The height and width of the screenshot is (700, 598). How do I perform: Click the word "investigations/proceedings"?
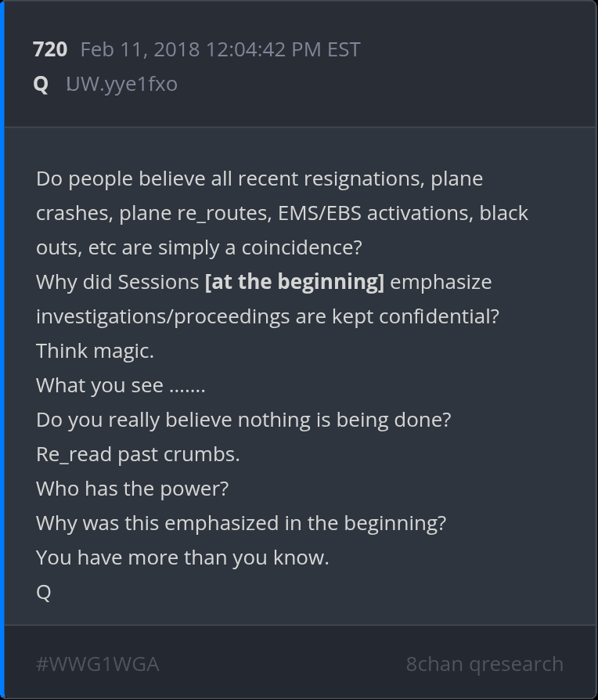[152, 316]
